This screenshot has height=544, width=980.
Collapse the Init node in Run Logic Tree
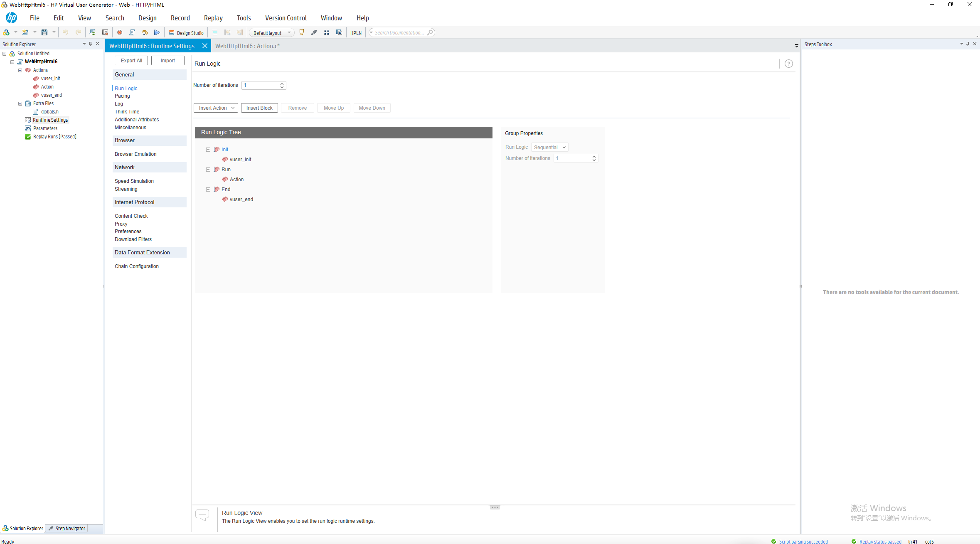pyautogui.click(x=208, y=150)
